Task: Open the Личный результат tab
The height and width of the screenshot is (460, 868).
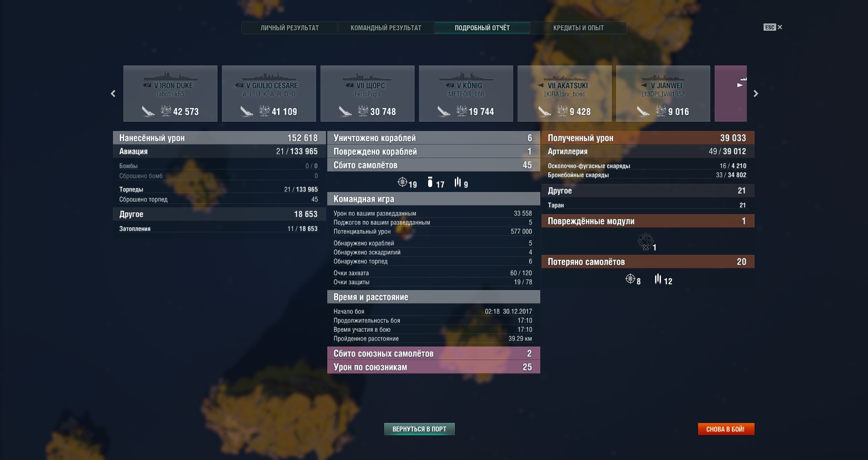Action: coord(289,28)
